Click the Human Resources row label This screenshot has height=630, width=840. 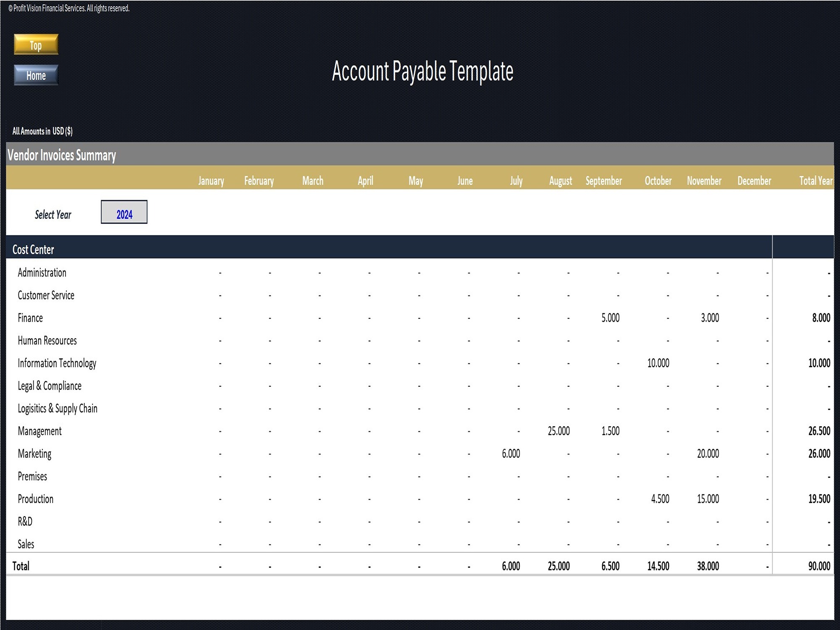47,341
